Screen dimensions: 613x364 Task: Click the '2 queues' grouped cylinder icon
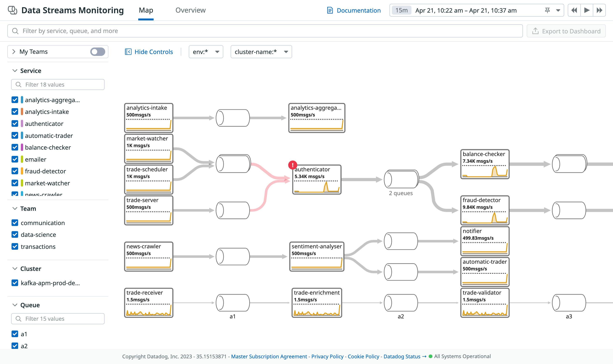401,179
